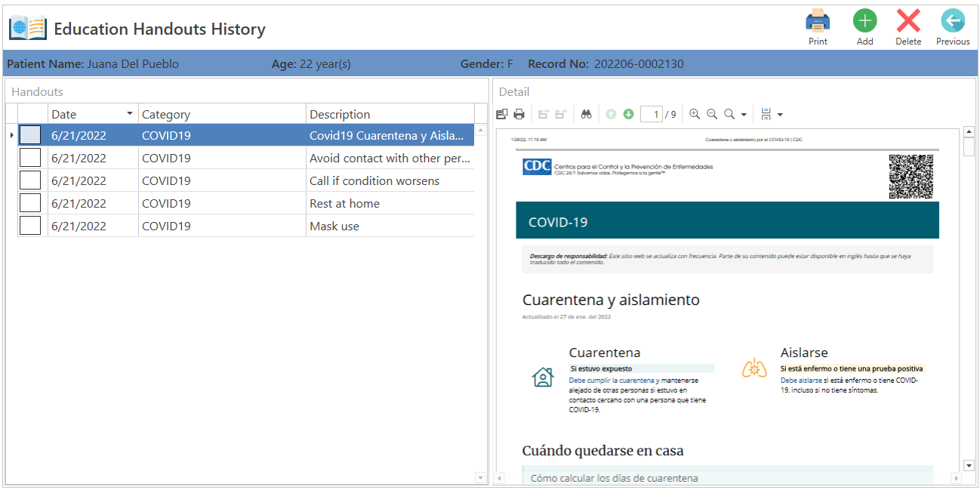Open the Date column sort dropdown
Viewport: 980px width, 490px height.
pyautogui.click(x=128, y=113)
